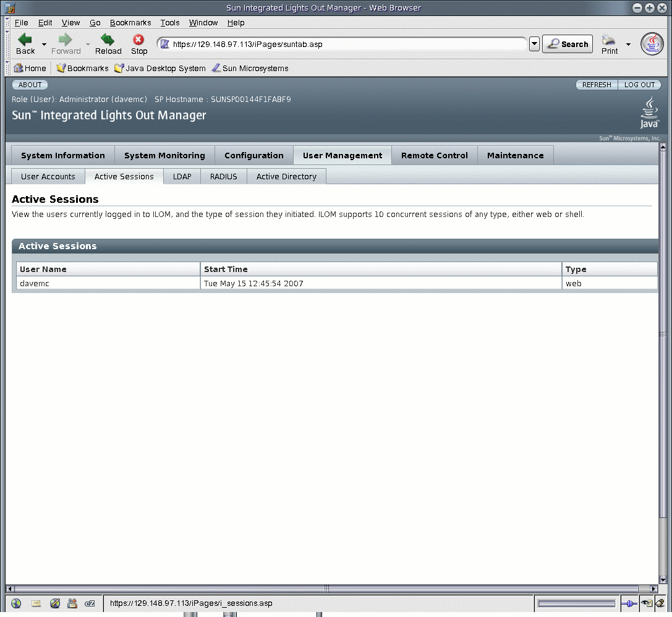Click the horizontal scrollbar left arrow

click(x=9, y=589)
